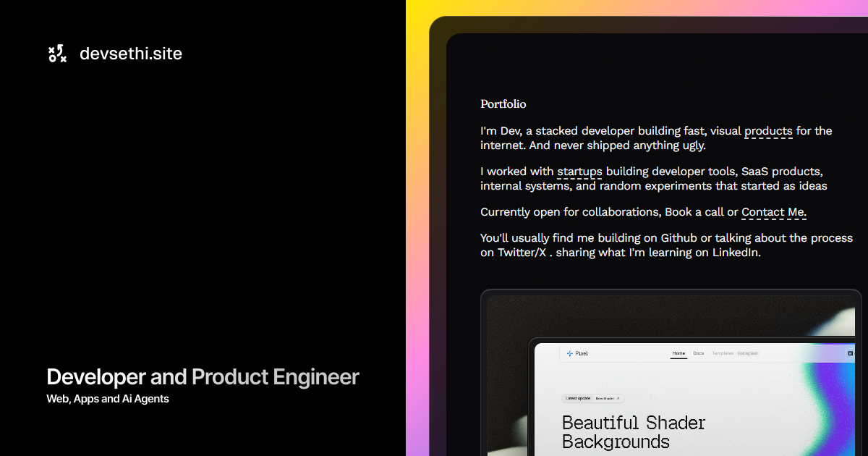
Task: Select the Templates tab in Pixel preview
Action: pos(723,353)
